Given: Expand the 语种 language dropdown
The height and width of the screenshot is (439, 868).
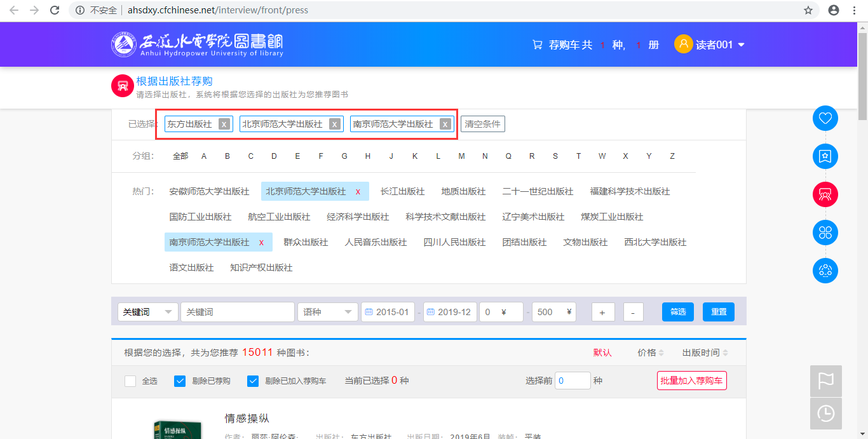Looking at the screenshot, I should 327,312.
